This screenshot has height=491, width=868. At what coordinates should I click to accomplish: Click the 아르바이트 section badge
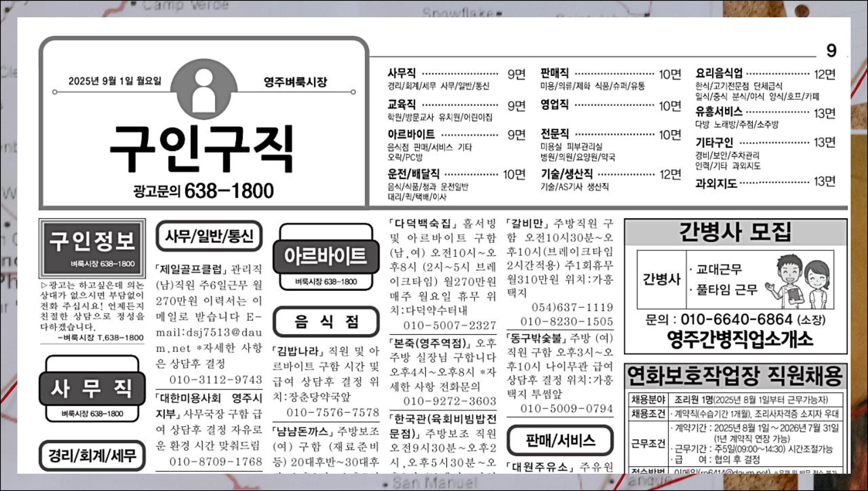[326, 257]
